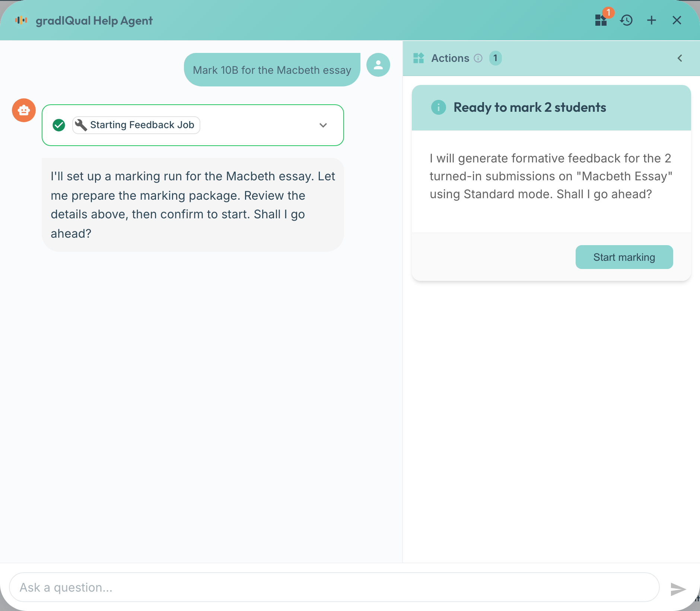The width and height of the screenshot is (700, 611).
Task: Click 'Mark 10B for the Macbeth essay' message
Action: (272, 70)
